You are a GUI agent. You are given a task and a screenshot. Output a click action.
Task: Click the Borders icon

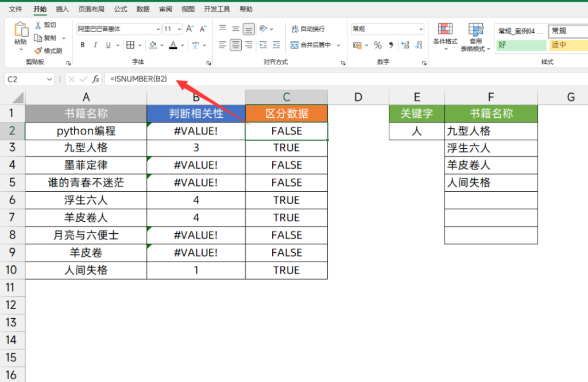pyautogui.click(x=130, y=45)
